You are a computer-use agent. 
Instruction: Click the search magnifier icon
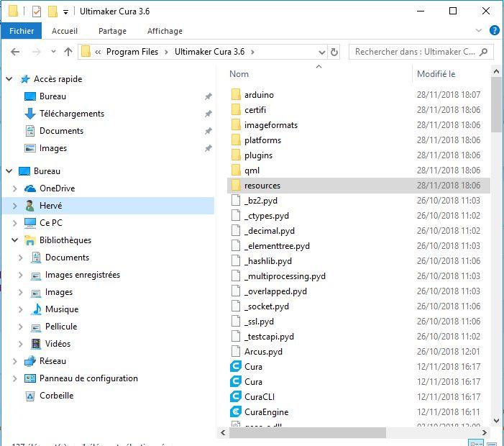point(483,52)
